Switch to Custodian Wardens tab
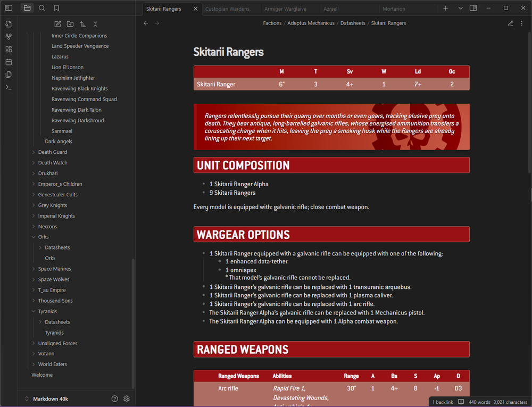Viewport: 532px width, 407px height. coord(227,9)
